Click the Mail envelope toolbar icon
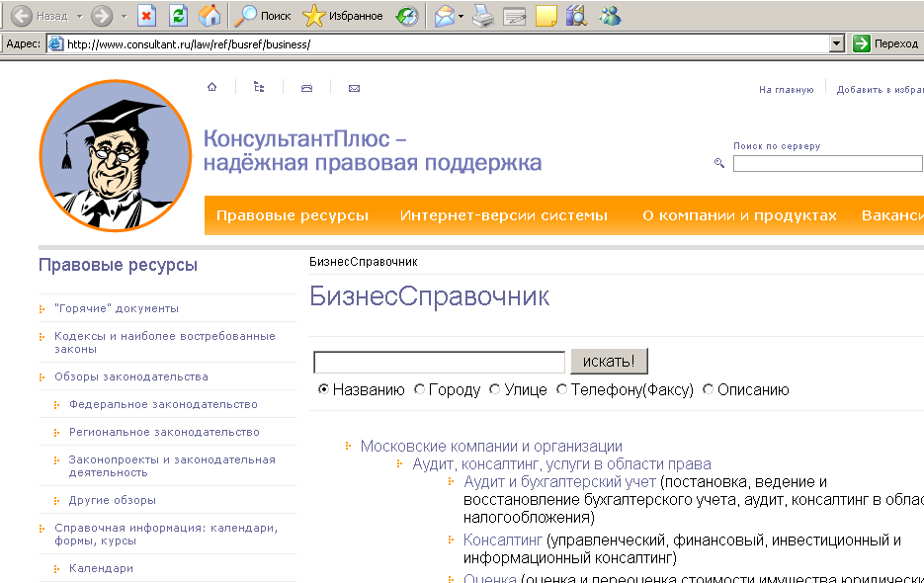The width and height of the screenshot is (924, 583). pos(445,16)
